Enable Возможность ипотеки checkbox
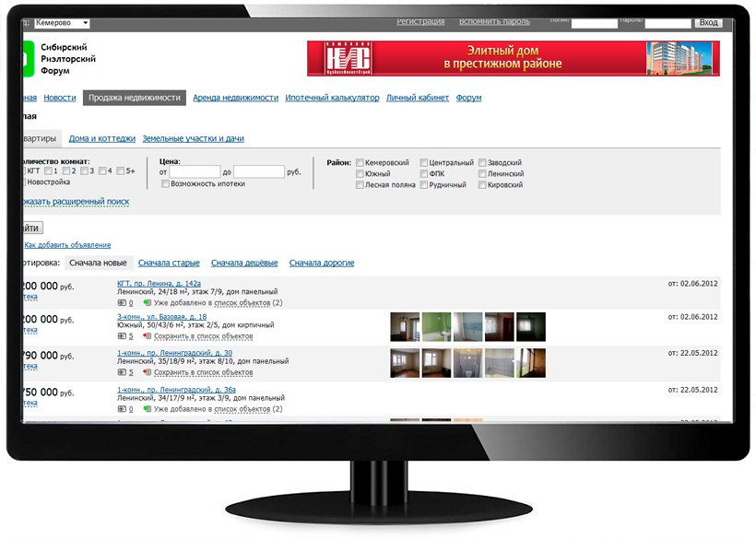 tap(165, 184)
